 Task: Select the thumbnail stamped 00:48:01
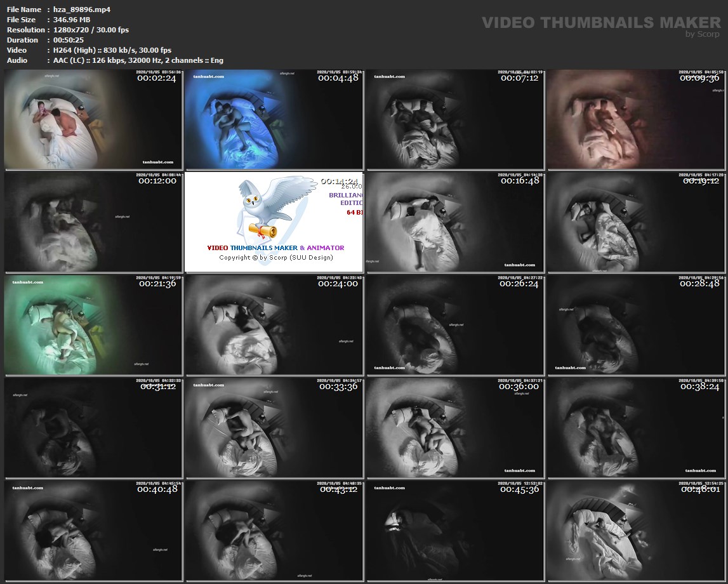[x=636, y=531]
